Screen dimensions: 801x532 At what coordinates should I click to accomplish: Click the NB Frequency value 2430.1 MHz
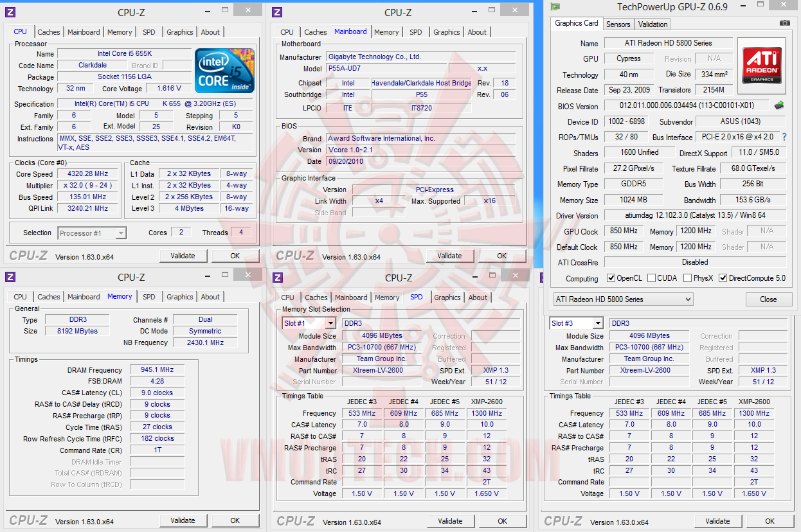(x=205, y=342)
